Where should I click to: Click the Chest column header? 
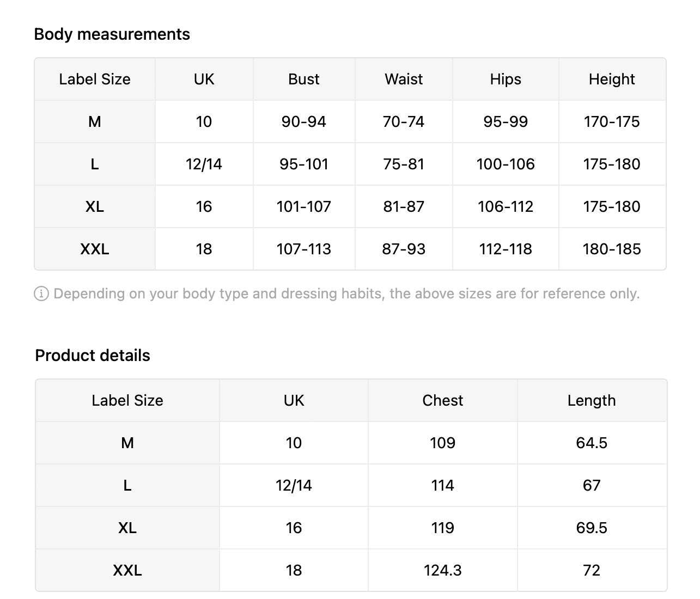442,401
